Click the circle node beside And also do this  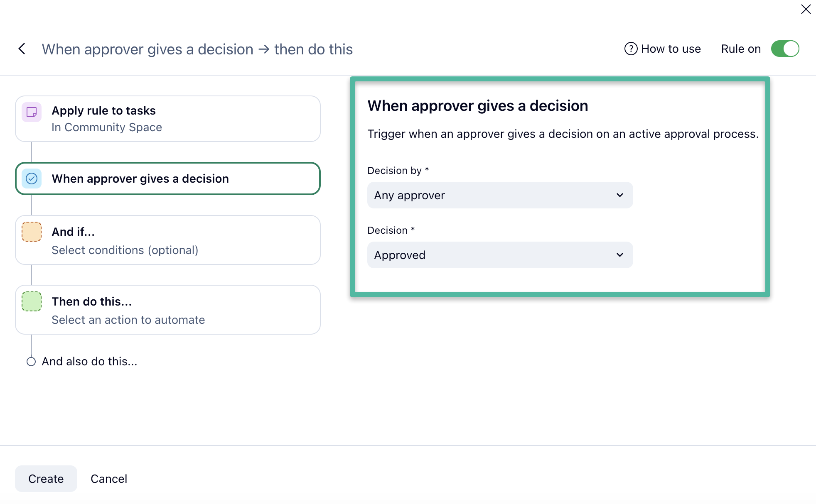tap(31, 362)
